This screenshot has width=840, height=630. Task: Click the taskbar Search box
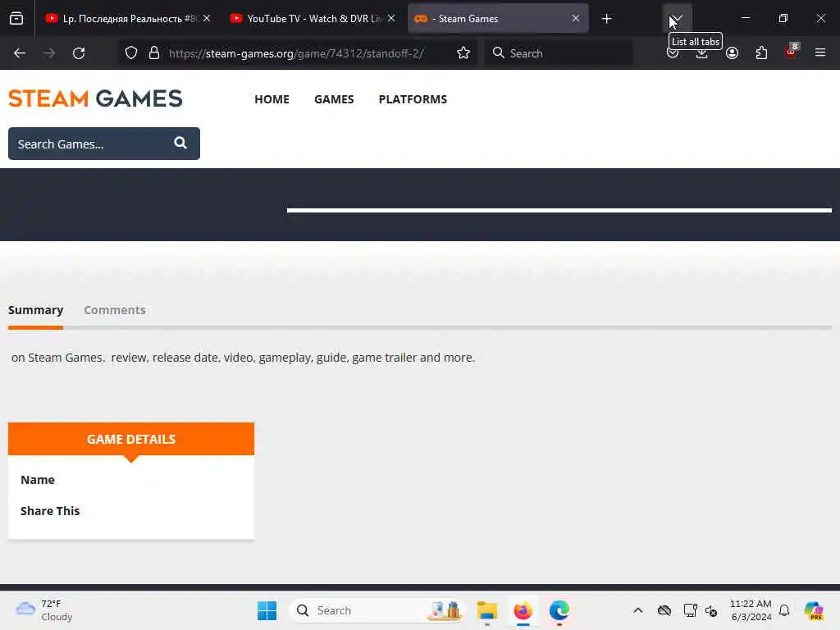(376, 610)
